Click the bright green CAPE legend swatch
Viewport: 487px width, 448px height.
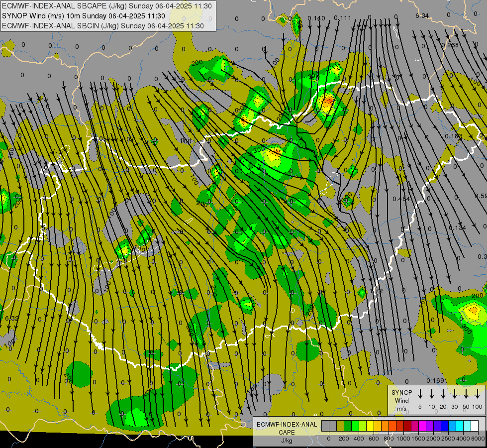[x=355, y=426]
